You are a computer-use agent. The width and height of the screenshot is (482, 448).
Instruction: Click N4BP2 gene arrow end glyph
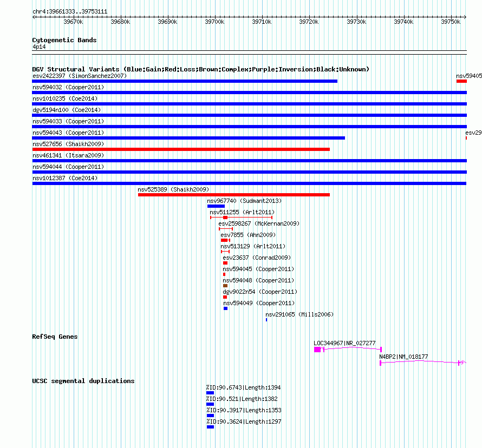pyautogui.click(x=463, y=363)
